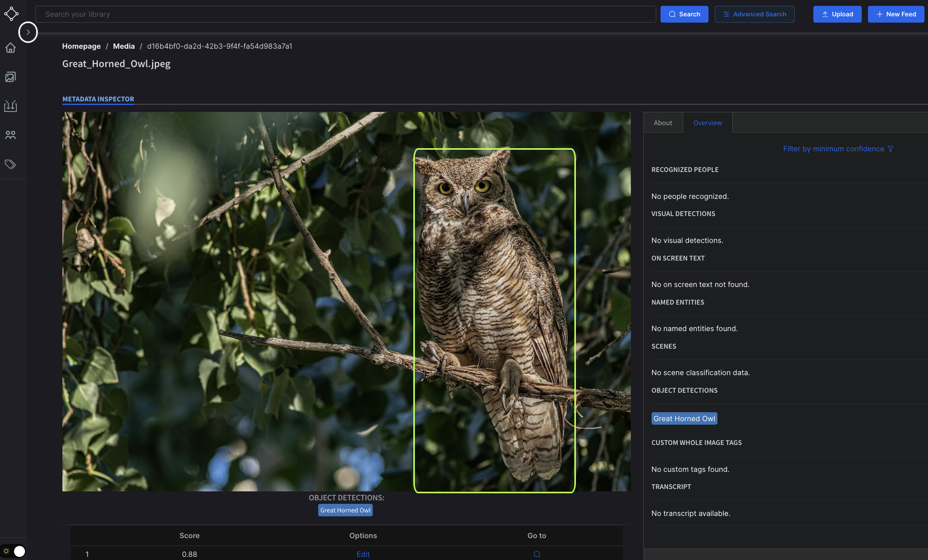The width and height of the screenshot is (928, 560).
Task: Open the people icon in sidebar
Action: (x=11, y=135)
